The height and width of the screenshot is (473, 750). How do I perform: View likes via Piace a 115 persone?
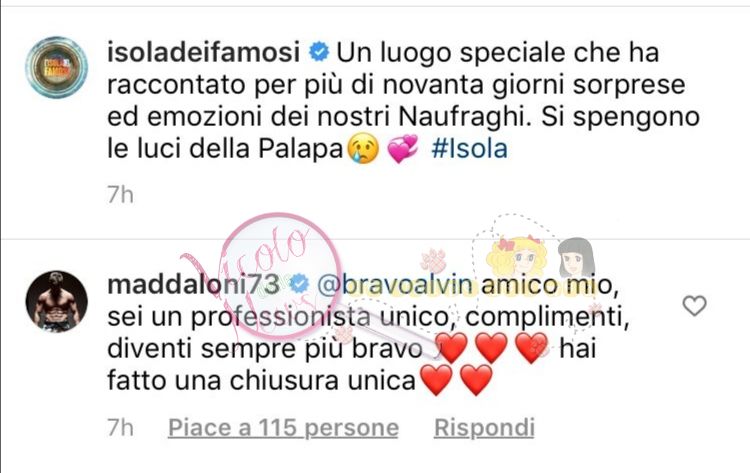pyautogui.click(x=283, y=428)
